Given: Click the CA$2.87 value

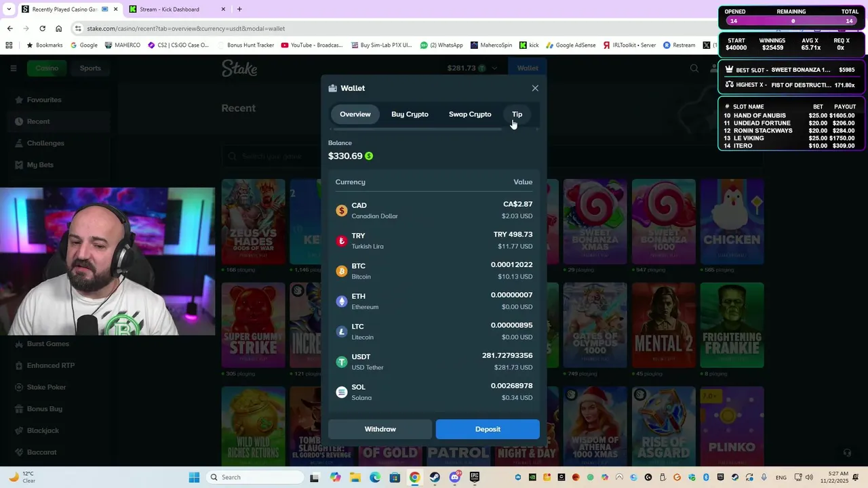Looking at the screenshot, I should (517, 204).
